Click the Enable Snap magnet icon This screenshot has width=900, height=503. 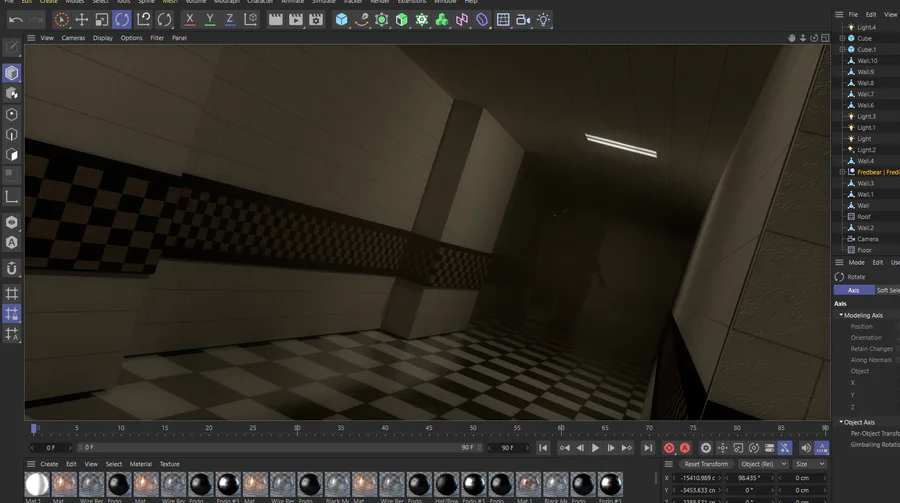click(x=11, y=268)
